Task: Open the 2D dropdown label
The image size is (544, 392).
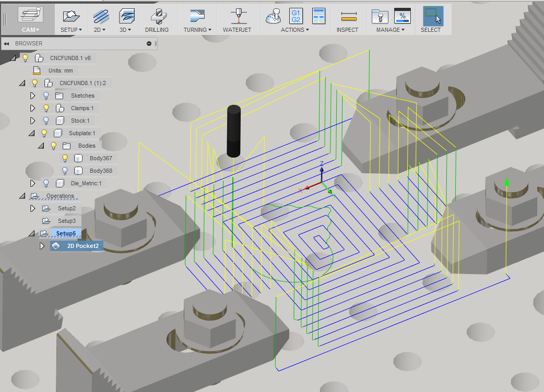Action: coord(100,30)
